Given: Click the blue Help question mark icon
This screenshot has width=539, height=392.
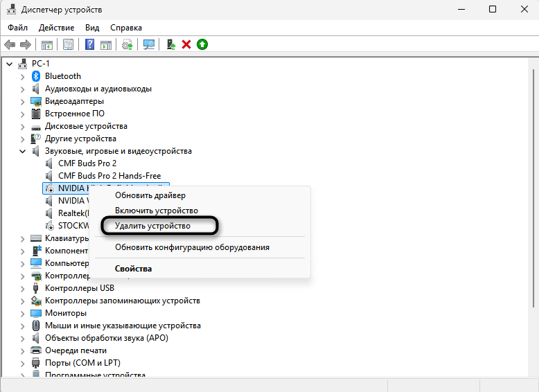Looking at the screenshot, I should click(90, 44).
